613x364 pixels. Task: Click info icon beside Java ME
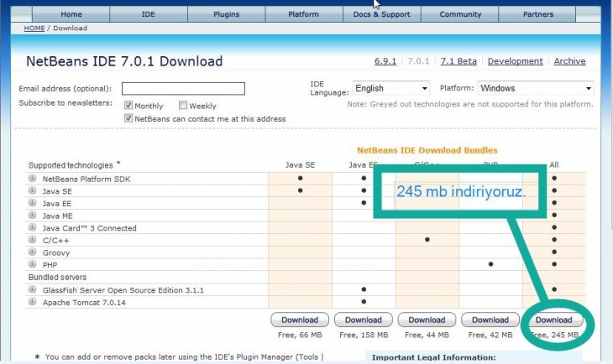(x=32, y=216)
